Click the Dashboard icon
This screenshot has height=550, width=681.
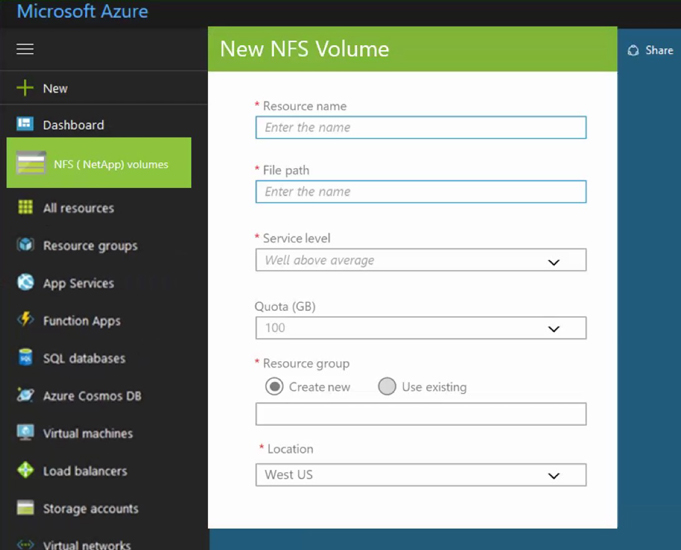[25, 124]
